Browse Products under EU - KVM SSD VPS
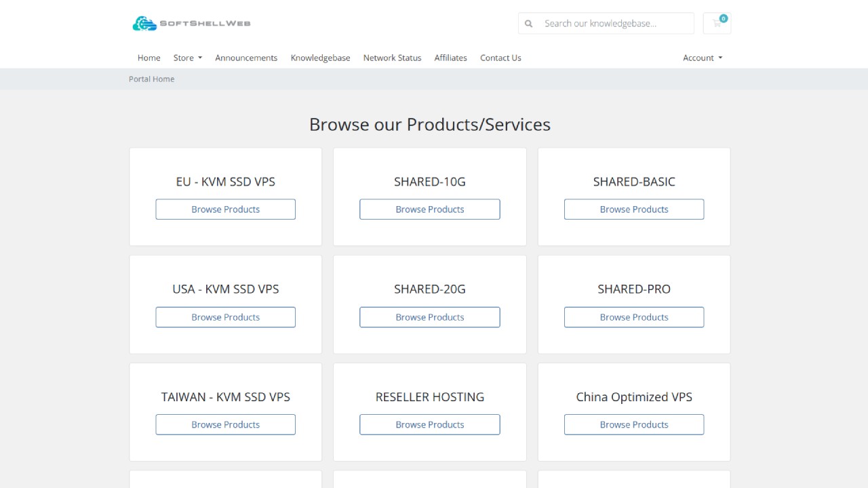Screen dimensions: 868x488 click(225, 209)
